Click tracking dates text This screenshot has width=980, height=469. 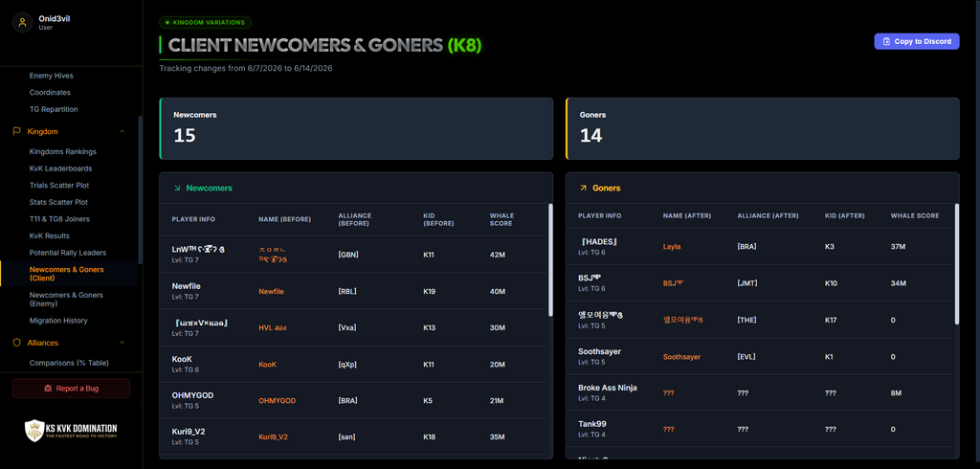[246, 68]
